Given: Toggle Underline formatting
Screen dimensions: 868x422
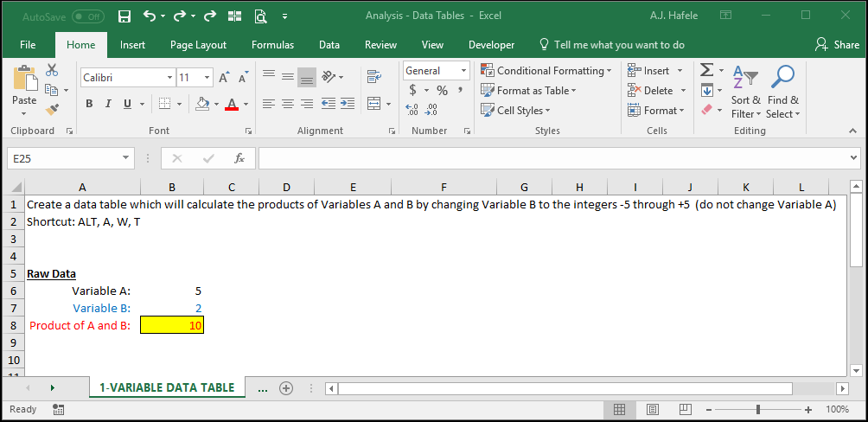Looking at the screenshot, I should click(x=127, y=104).
